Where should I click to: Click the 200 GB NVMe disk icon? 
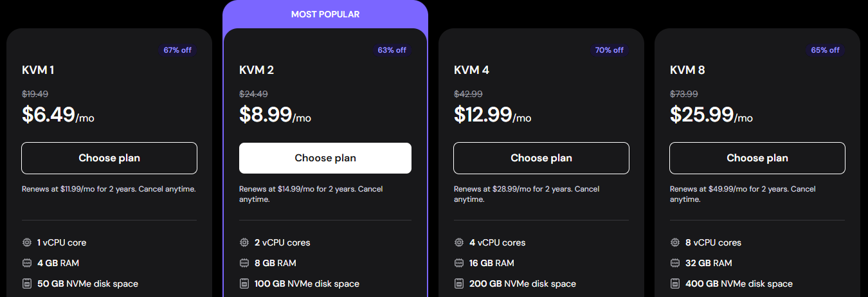459,283
